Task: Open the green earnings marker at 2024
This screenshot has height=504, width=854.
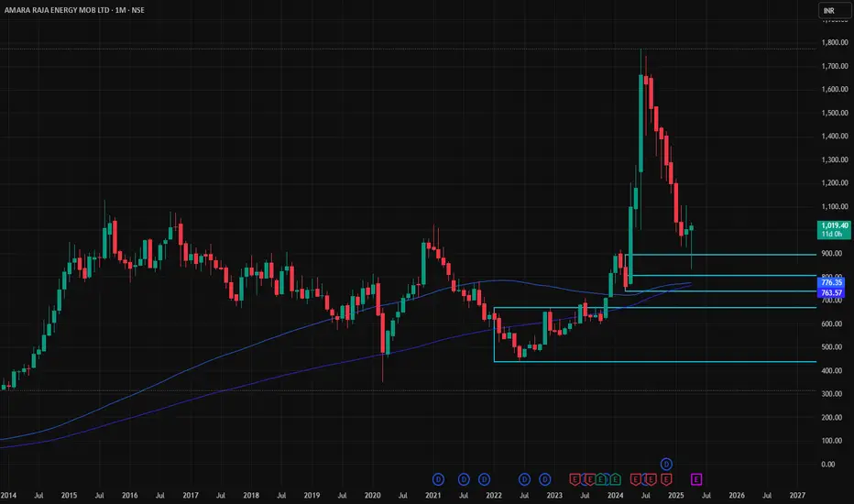Action: (616, 479)
